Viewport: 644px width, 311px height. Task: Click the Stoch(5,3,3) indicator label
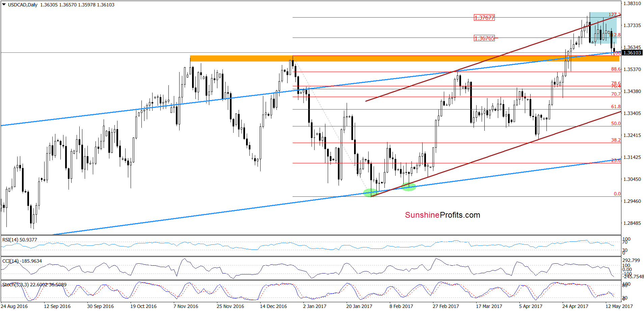(x=34, y=285)
